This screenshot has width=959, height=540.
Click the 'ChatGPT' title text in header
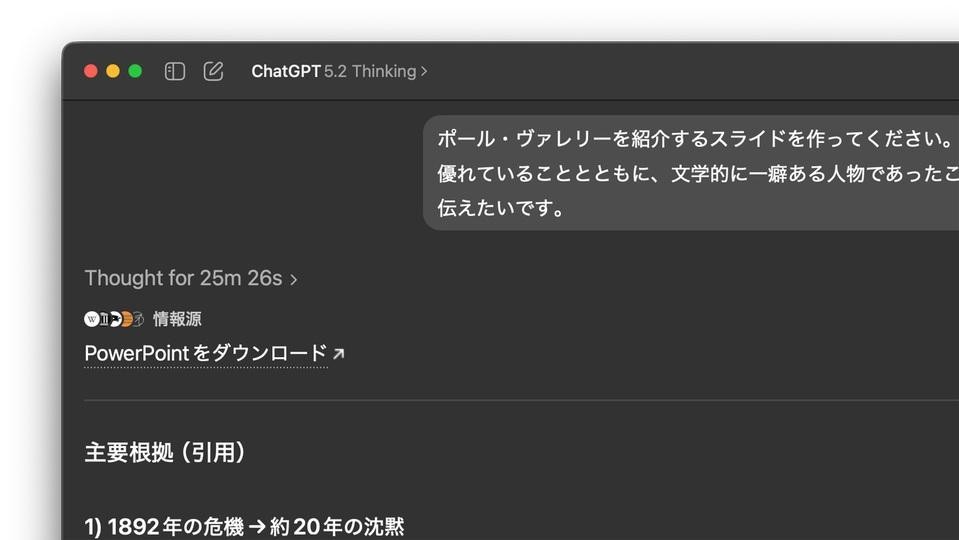click(286, 71)
